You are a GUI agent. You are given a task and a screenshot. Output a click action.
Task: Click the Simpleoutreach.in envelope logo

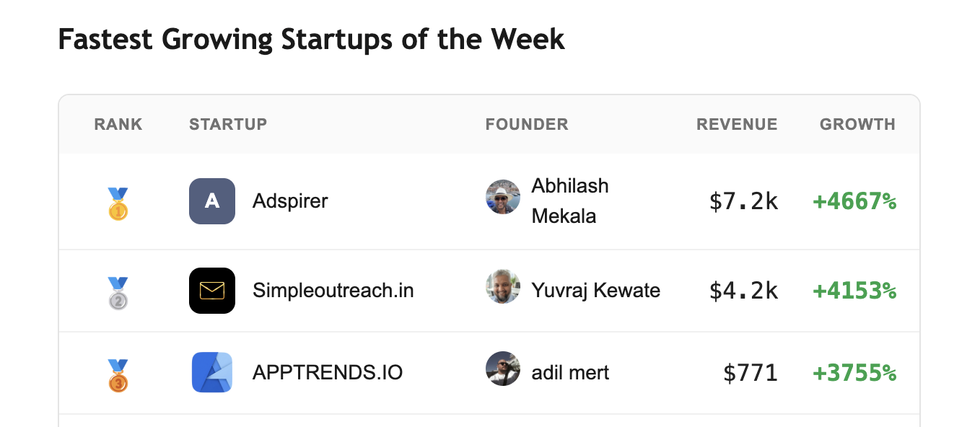211,291
